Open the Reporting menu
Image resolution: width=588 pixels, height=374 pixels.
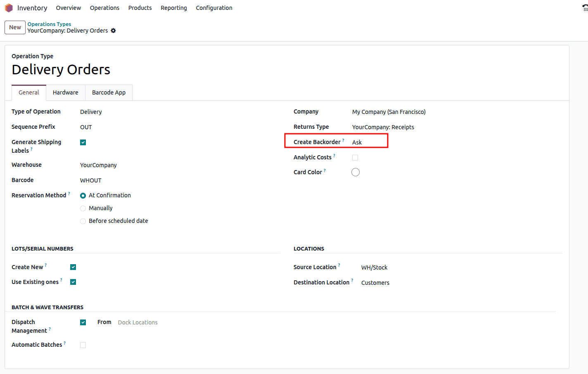coord(174,8)
